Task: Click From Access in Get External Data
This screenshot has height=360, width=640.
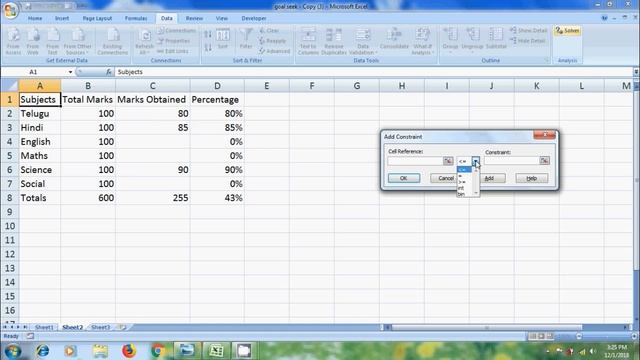Action: tap(13, 41)
